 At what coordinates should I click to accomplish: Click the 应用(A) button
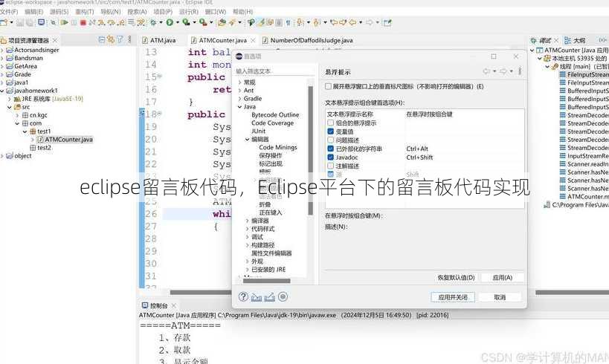click(502, 278)
